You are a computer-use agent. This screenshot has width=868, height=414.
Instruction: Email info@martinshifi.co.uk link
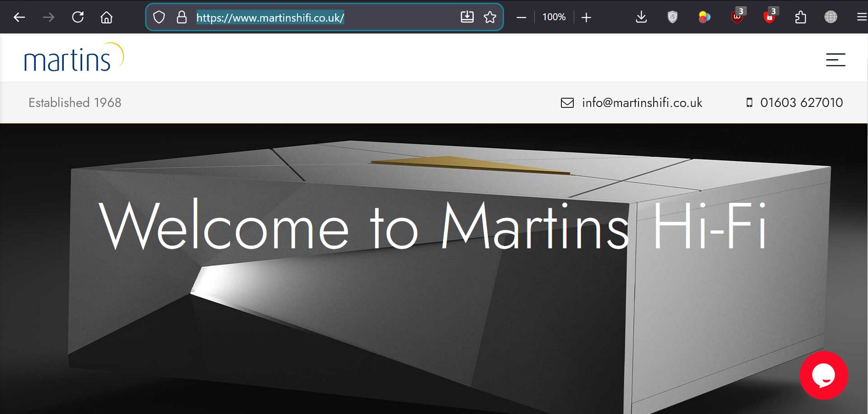point(642,102)
